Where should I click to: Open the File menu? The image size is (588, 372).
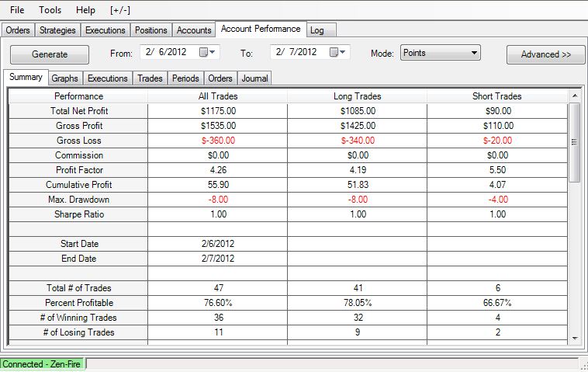click(x=17, y=10)
